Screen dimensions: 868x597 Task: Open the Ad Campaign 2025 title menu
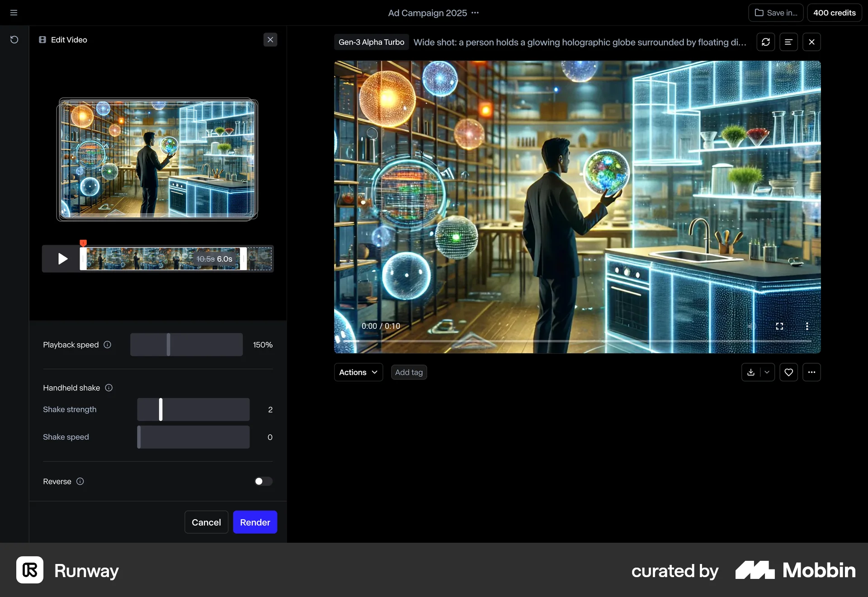(475, 13)
